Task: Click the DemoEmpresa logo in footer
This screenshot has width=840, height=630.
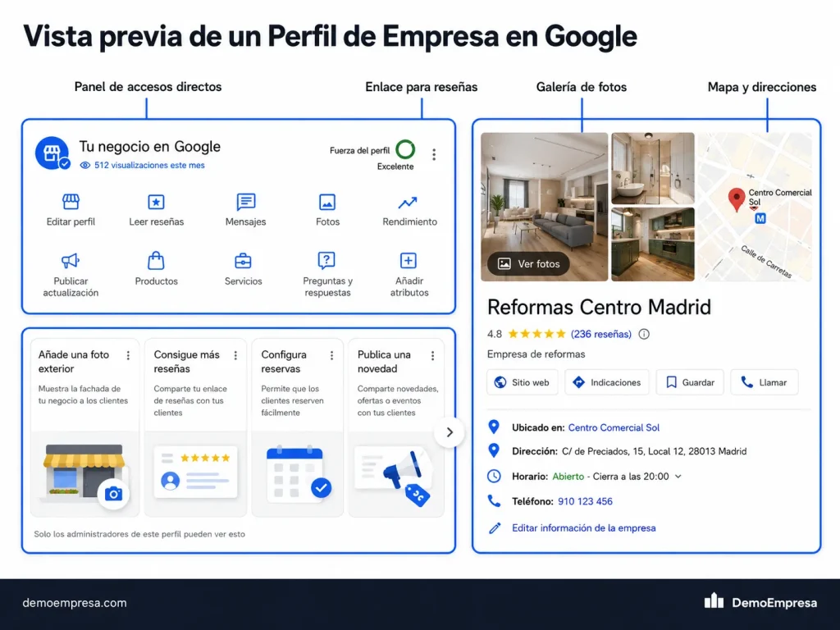Action: coord(760,602)
